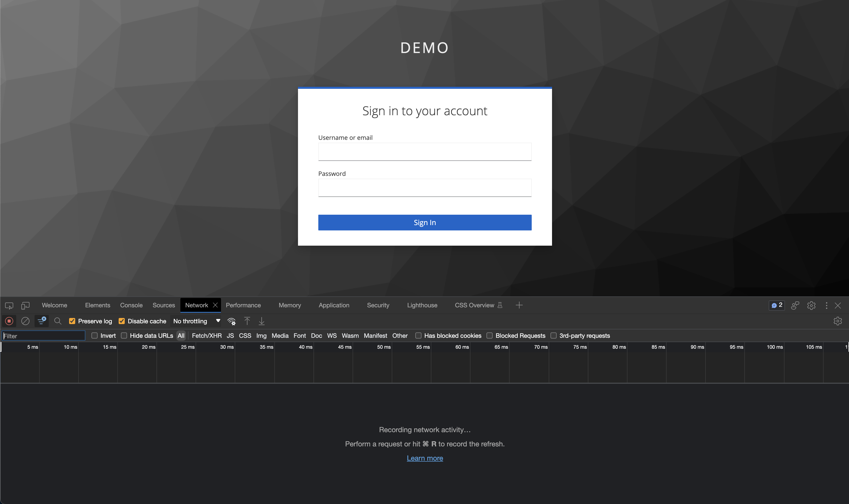Clear the network log
849x504 pixels.
pyautogui.click(x=25, y=321)
